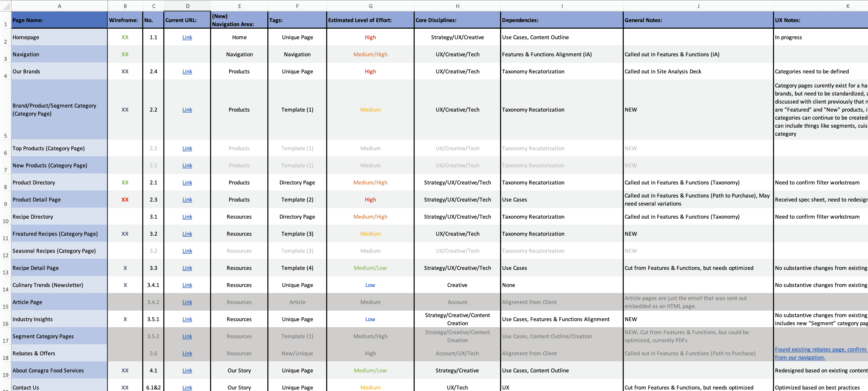Select the 'Core Disciplines:' header cell
Image resolution: width=868 pixels, height=391 pixels.
coord(457,20)
